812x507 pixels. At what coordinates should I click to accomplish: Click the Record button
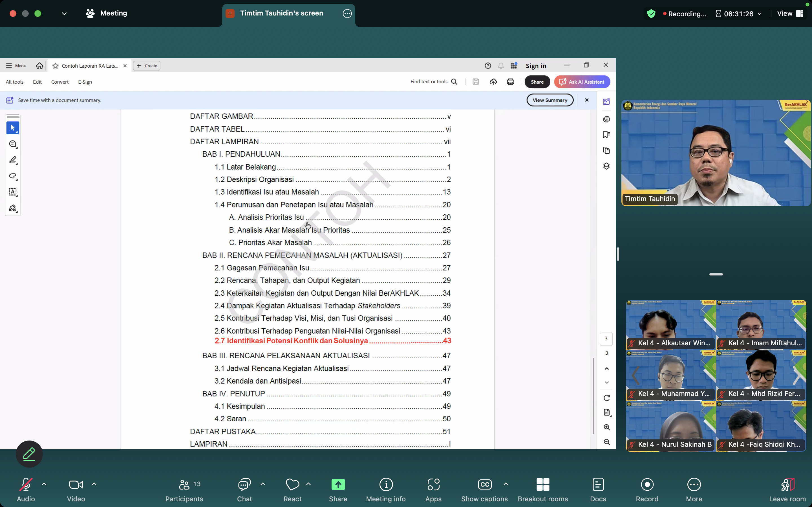(x=647, y=484)
